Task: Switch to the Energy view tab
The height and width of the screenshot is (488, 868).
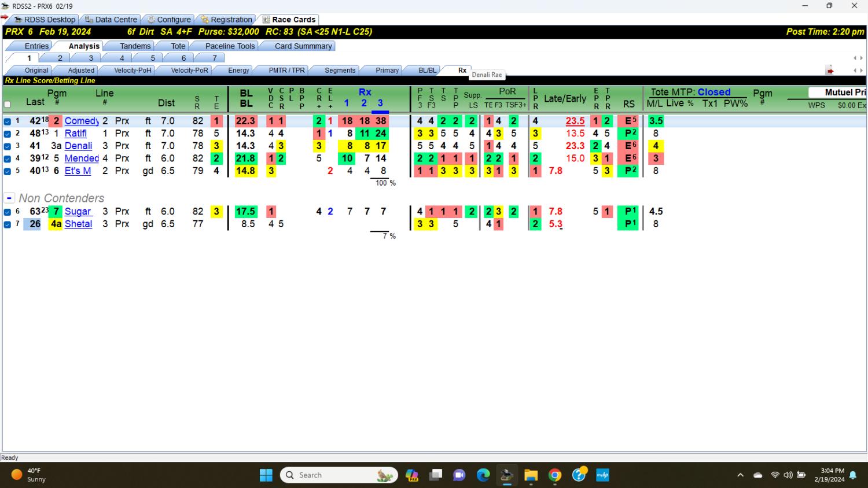Action: tap(238, 71)
